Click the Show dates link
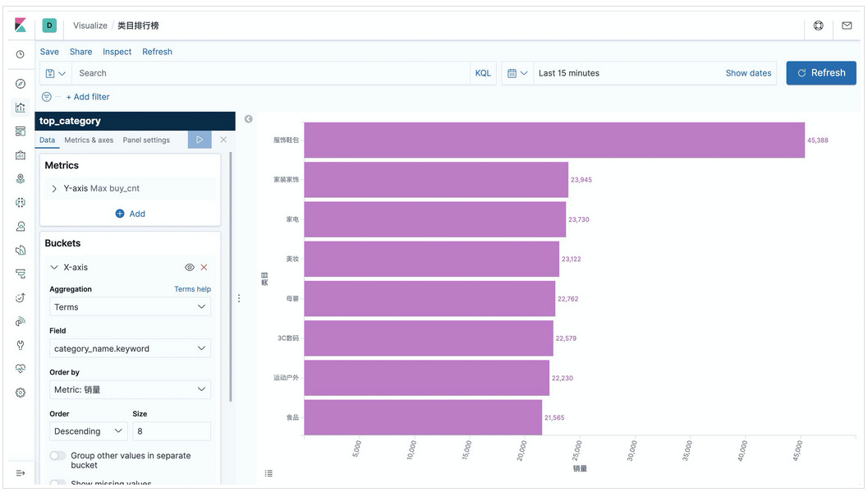This screenshot has height=497, width=868. (748, 73)
